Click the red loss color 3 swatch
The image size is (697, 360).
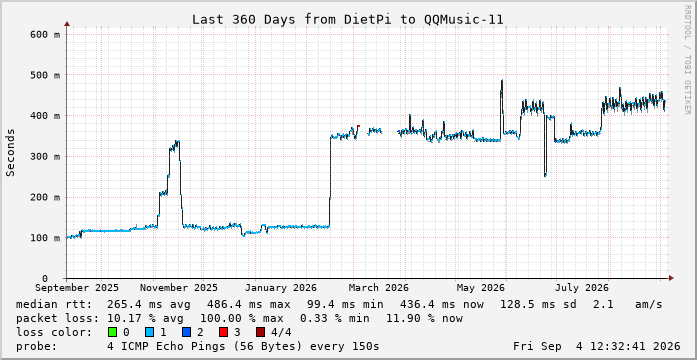224,332
